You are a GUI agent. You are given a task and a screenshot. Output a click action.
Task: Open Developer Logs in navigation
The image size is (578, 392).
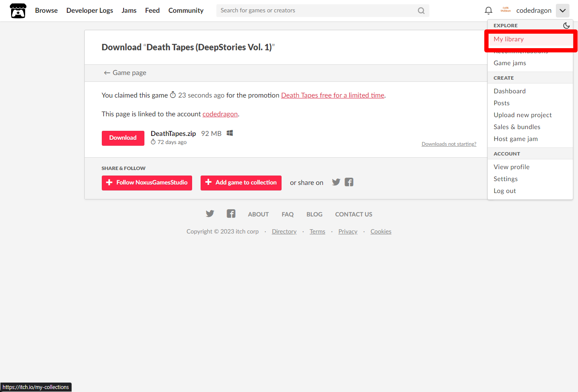90,11
